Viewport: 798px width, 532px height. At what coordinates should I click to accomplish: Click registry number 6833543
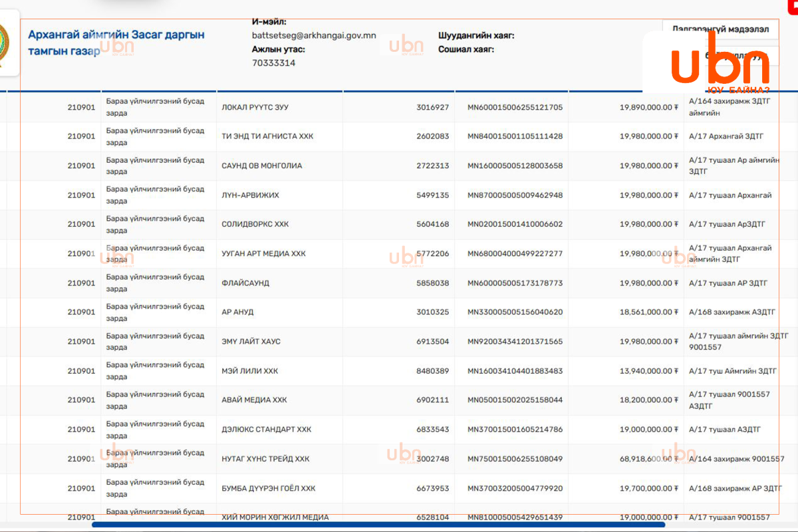[x=433, y=429]
